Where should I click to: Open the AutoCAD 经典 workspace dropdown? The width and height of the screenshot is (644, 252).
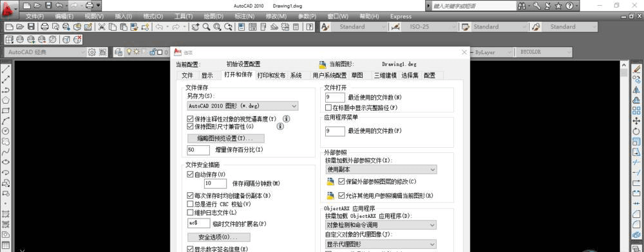(45, 52)
